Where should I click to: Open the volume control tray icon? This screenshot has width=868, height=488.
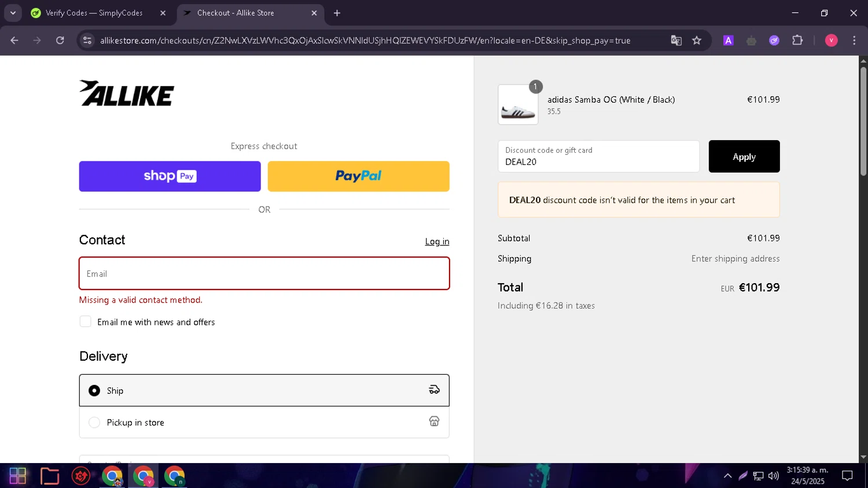774,476
